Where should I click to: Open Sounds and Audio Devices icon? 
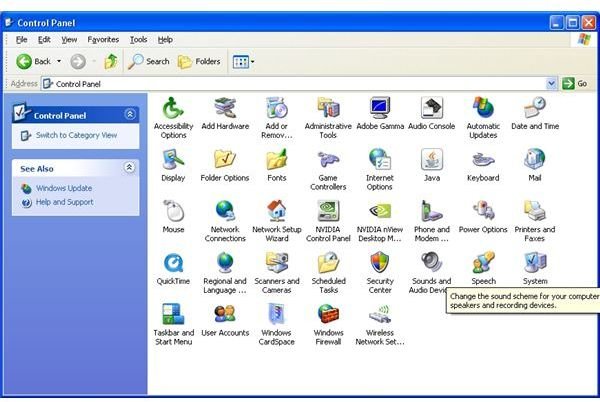tap(432, 263)
